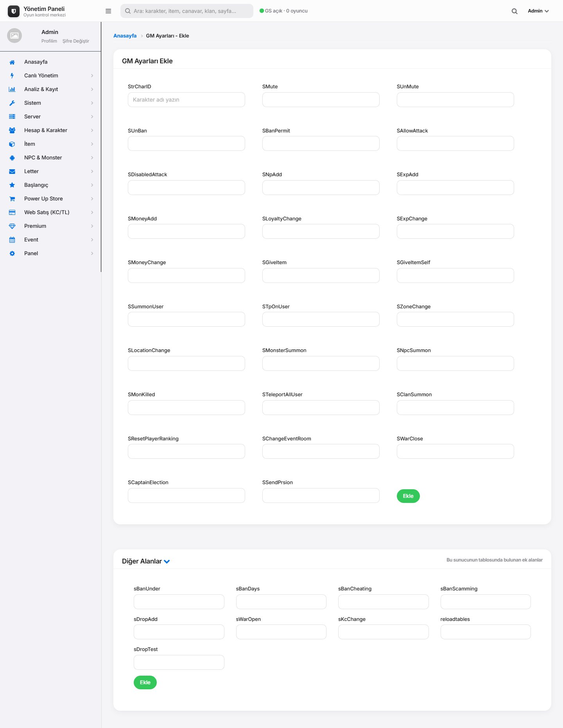Focus the StrCharID character name field

[x=186, y=100]
